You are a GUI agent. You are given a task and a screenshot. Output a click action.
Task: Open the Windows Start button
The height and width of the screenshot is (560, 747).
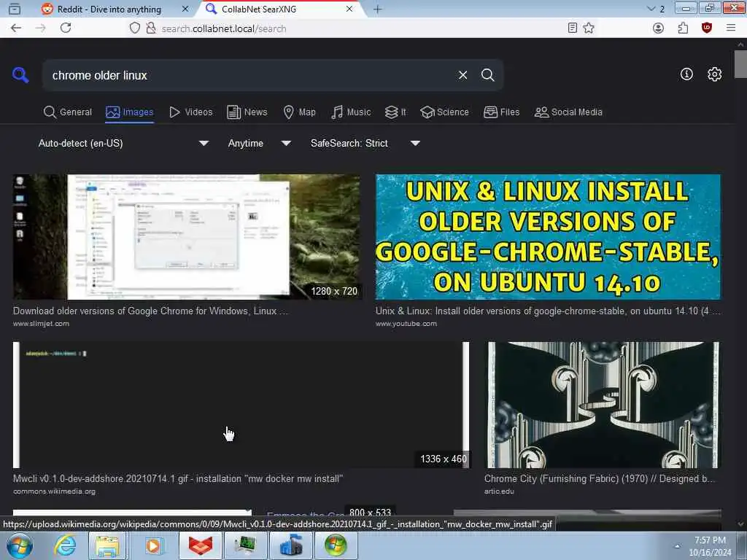[x=19, y=545]
